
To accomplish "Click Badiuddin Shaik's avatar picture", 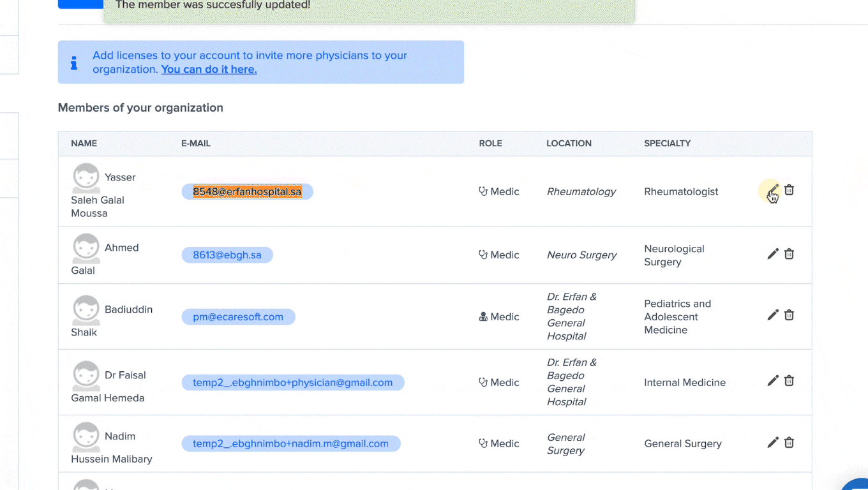I will click(86, 310).
